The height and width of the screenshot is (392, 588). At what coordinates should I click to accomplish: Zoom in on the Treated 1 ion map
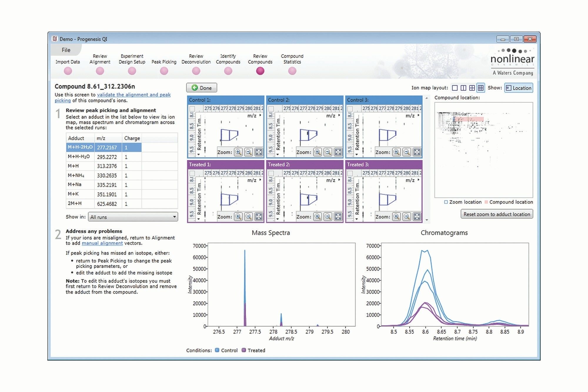(x=238, y=217)
